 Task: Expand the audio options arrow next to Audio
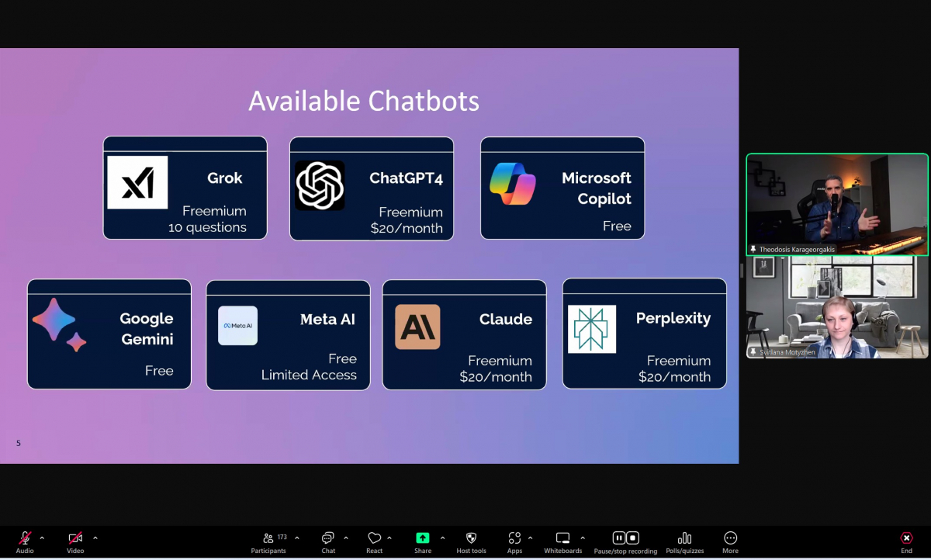[42, 538]
